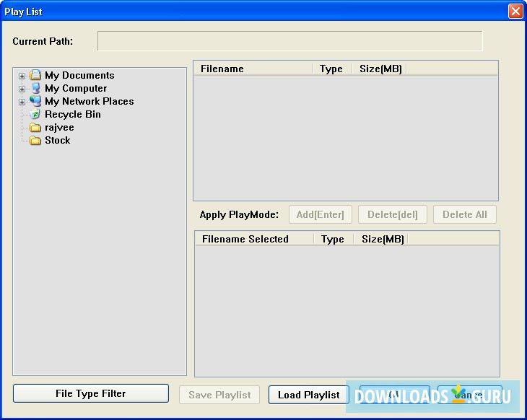Sort by the Filename column header
527x420 pixels.
click(x=253, y=69)
